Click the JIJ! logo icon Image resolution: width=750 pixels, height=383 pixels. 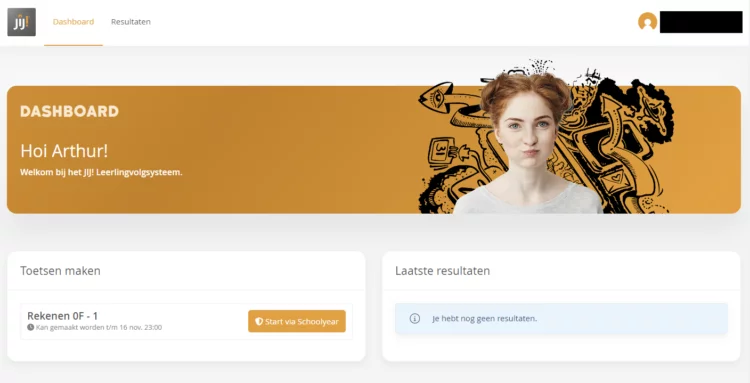tap(22, 22)
